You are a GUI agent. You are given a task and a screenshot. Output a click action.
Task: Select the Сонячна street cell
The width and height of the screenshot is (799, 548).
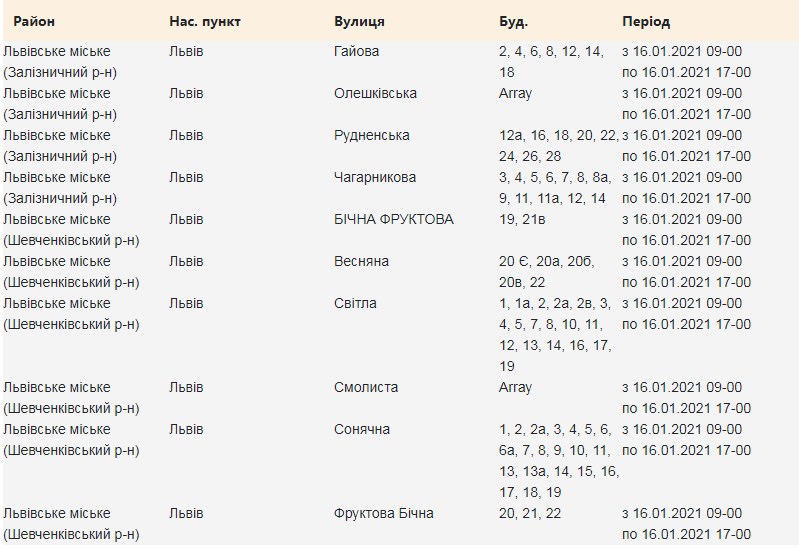pyautogui.click(x=362, y=429)
